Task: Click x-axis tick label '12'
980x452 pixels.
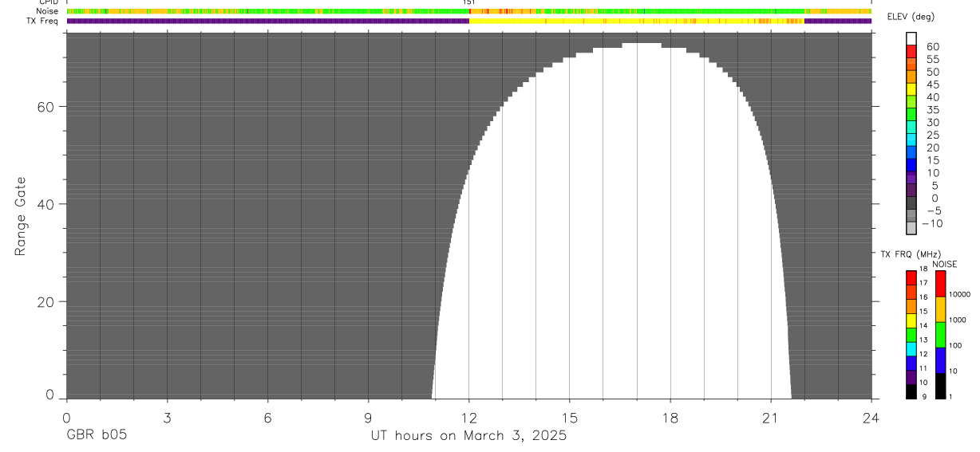Action: (468, 418)
